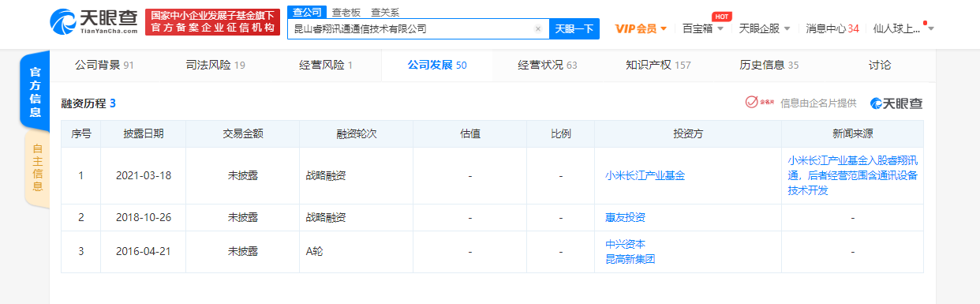Click the 披露日期 column header
Screen dimensions: 980x304
(143, 133)
